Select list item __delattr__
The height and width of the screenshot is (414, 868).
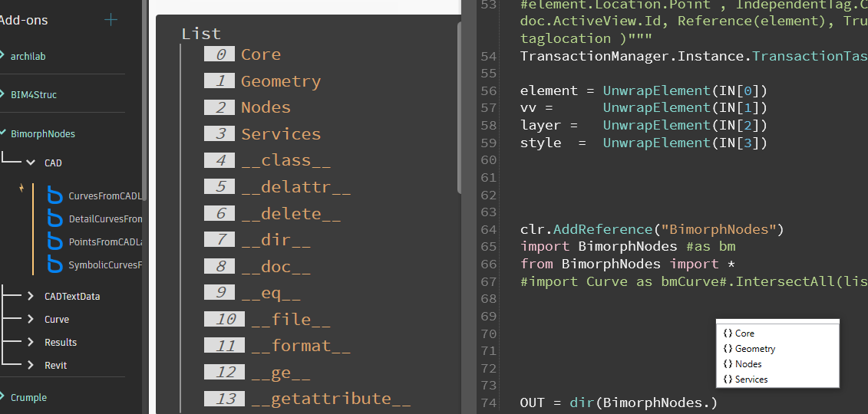pos(295,187)
